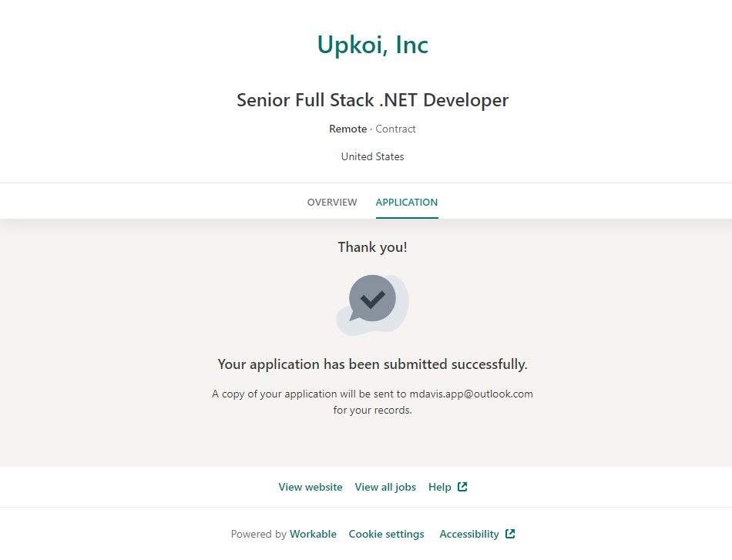The image size is (732, 560).
Task: Click the external link icon beside Help
Action: tap(462, 487)
